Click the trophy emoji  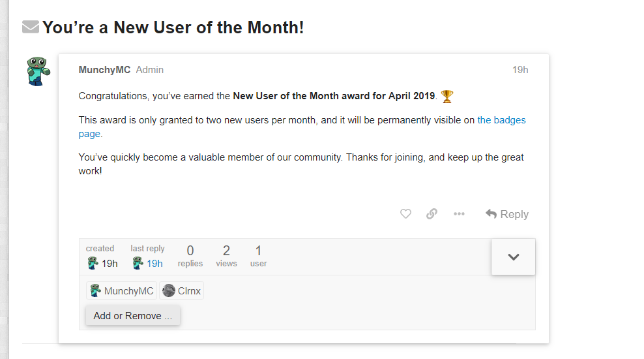[x=446, y=97]
